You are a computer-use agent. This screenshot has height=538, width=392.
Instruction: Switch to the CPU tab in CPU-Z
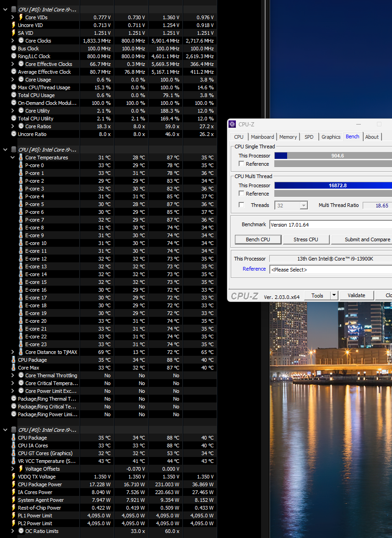(x=239, y=136)
